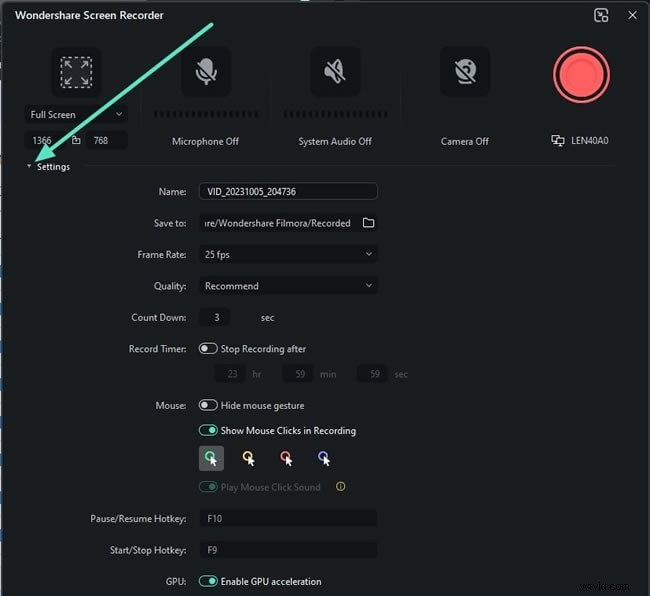Click the video Name input field
This screenshot has height=596, width=650.
[x=288, y=191]
